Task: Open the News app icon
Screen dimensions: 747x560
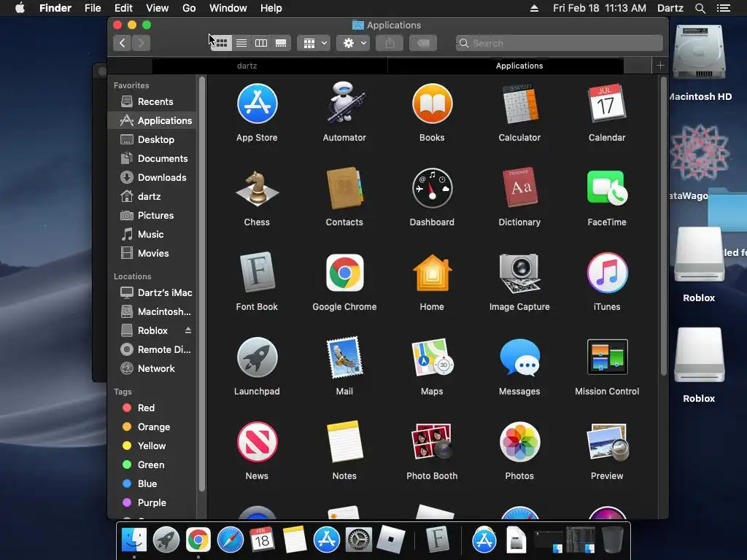Action: pyautogui.click(x=258, y=442)
